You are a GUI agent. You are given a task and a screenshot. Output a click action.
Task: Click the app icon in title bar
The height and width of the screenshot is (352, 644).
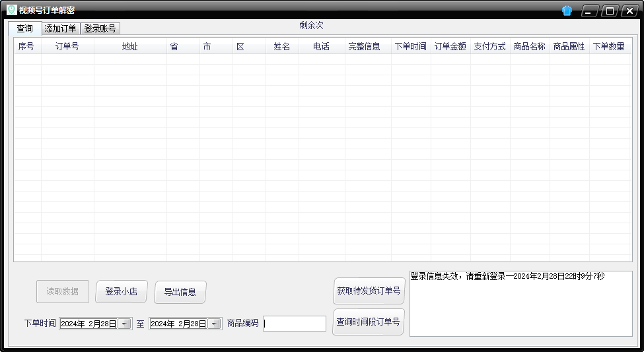click(x=11, y=11)
